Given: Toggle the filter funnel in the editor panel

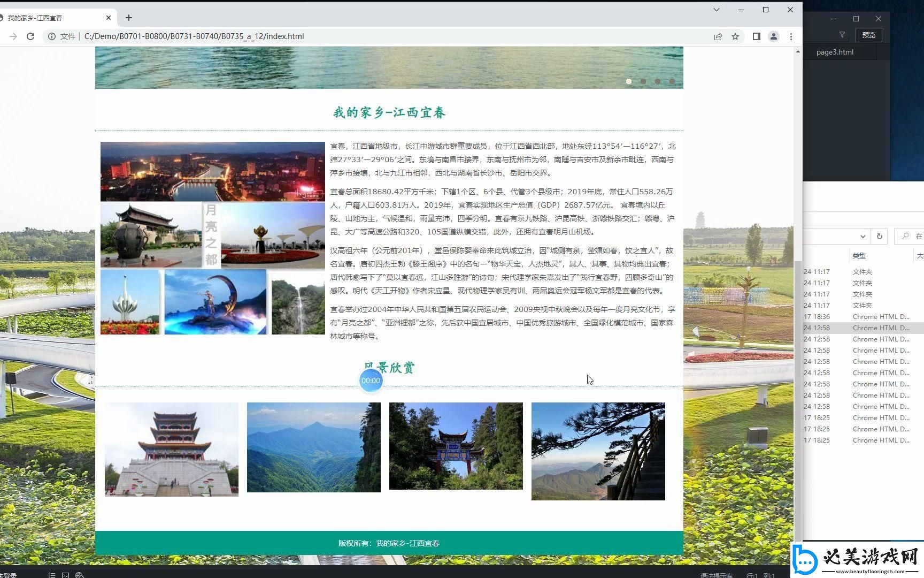Looking at the screenshot, I should click(x=842, y=34).
